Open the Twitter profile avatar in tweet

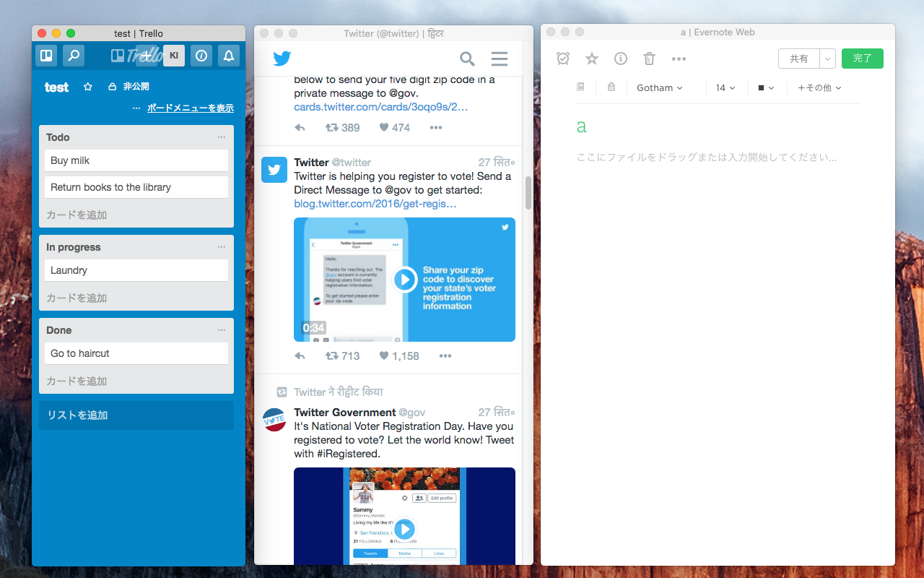[274, 170]
